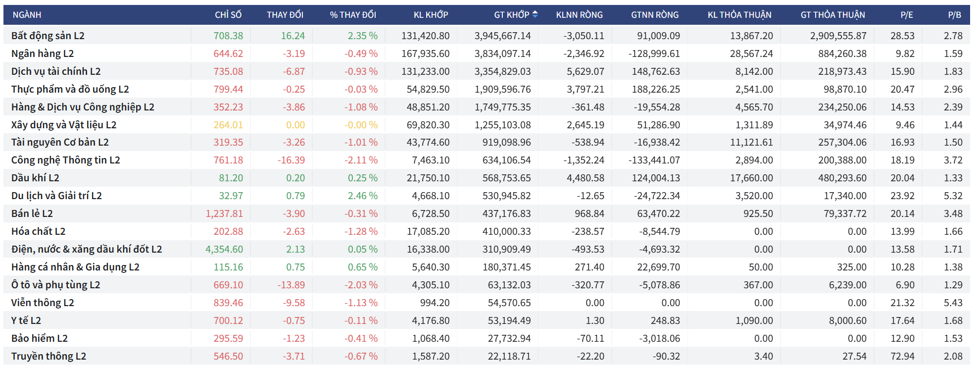The image size is (980, 371).
Task: Open the Bất động sản L2 sector
Action: 48,36
